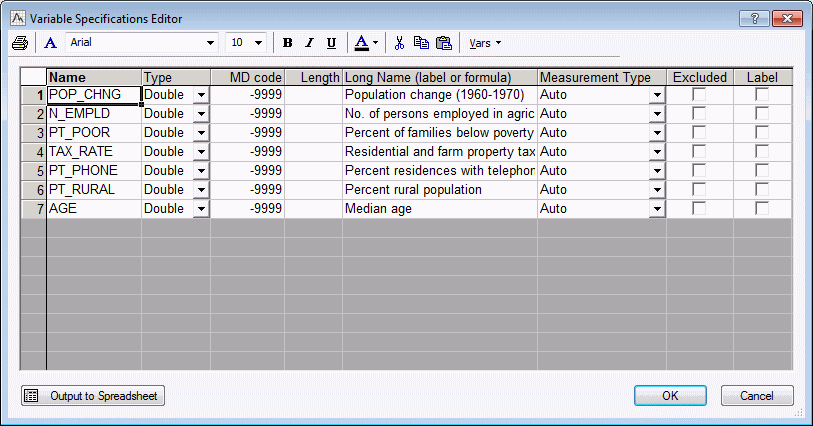Toggle italic formatting
813x426 pixels.
[x=309, y=43]
